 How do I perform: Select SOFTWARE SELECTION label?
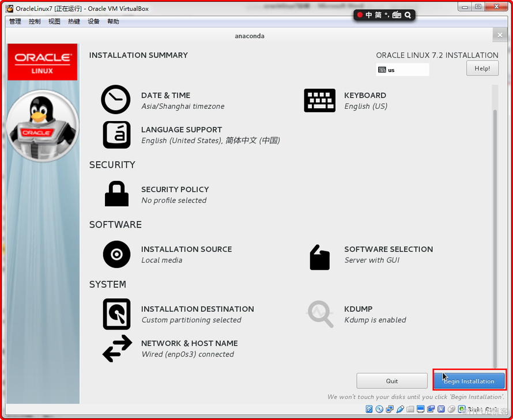pyautogui.click(x=388, y=249)
